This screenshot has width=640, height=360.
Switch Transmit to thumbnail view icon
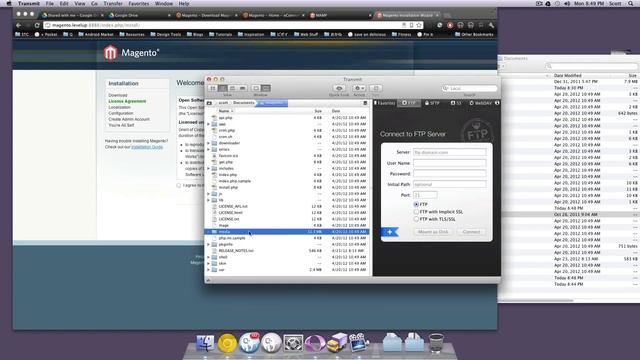click(213, 88)
